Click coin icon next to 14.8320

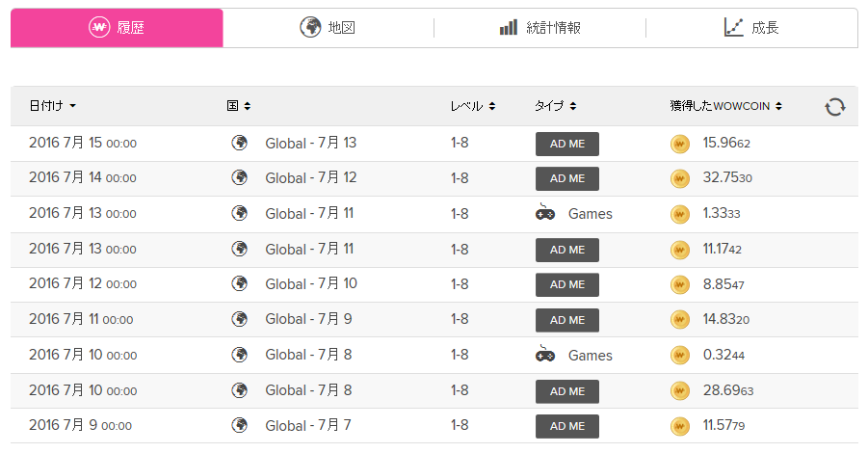coord(680,320)
